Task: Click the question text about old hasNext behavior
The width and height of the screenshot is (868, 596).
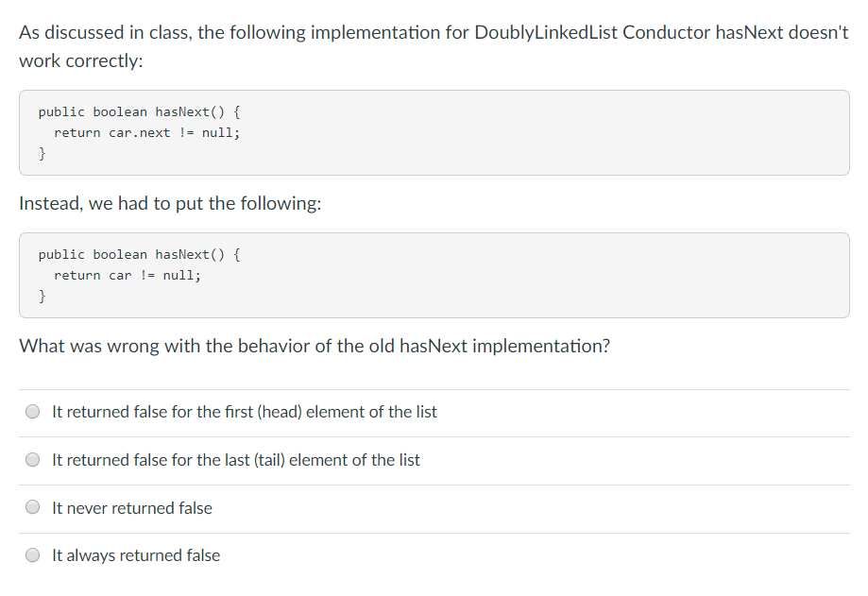Action: (315, 346)
